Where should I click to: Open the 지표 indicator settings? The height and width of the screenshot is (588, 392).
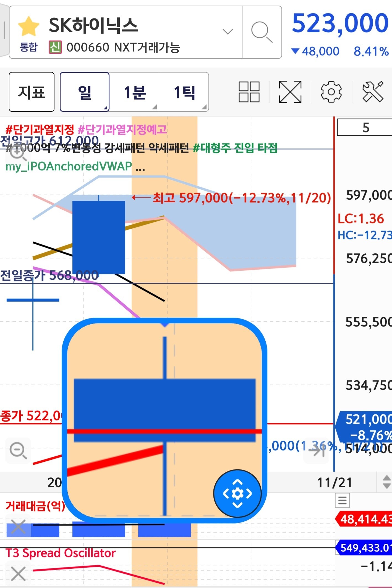[32, 92]
